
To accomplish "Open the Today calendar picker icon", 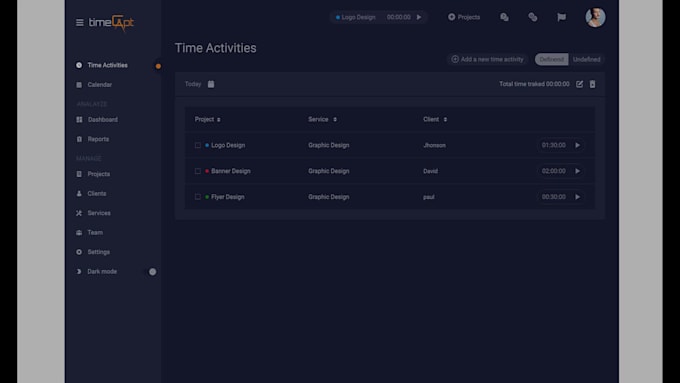I will click(211, 84).
